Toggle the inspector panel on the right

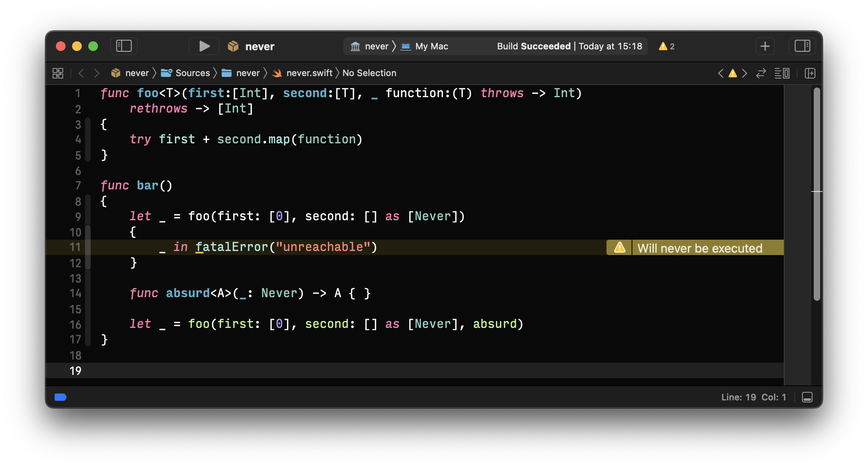tap(802, 46)
